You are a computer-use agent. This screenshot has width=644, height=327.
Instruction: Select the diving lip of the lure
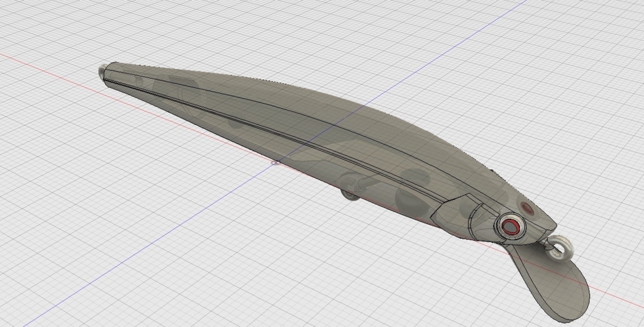(x=555, y=284)
